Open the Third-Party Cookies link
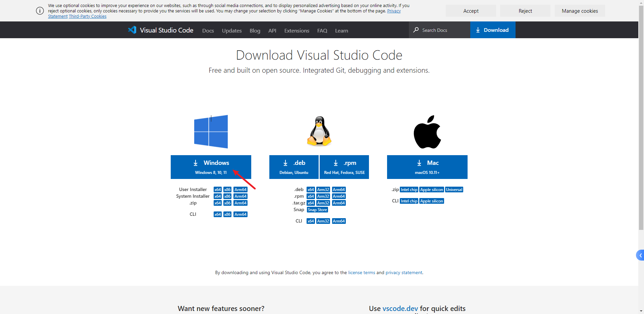 click(88, 16)
